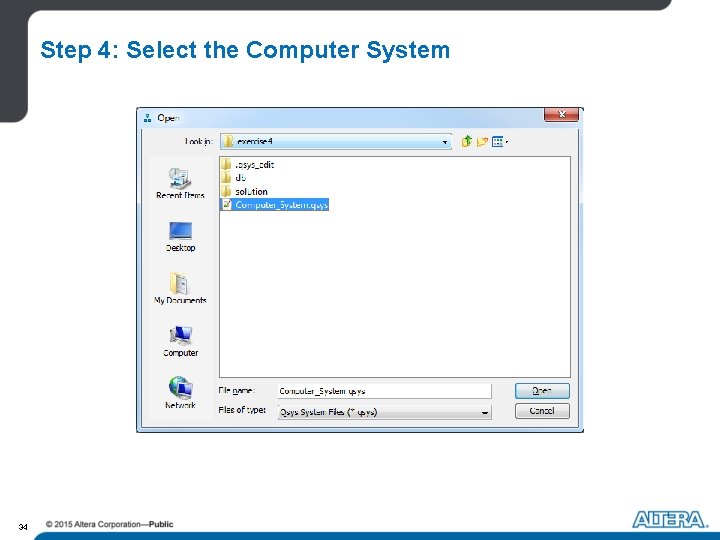Browse the Network location
Screen dimensions: 720x540
180,393
